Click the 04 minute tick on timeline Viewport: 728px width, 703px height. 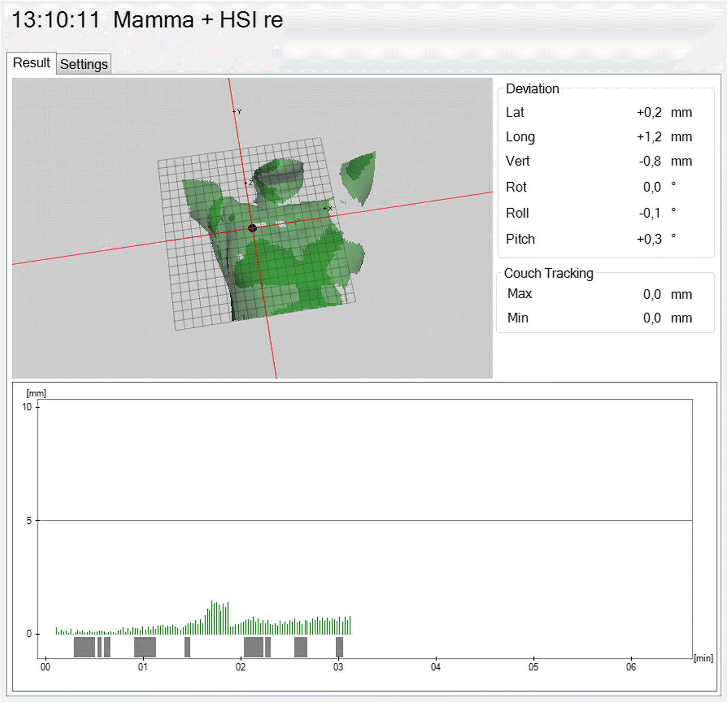(x=435, y=667)
